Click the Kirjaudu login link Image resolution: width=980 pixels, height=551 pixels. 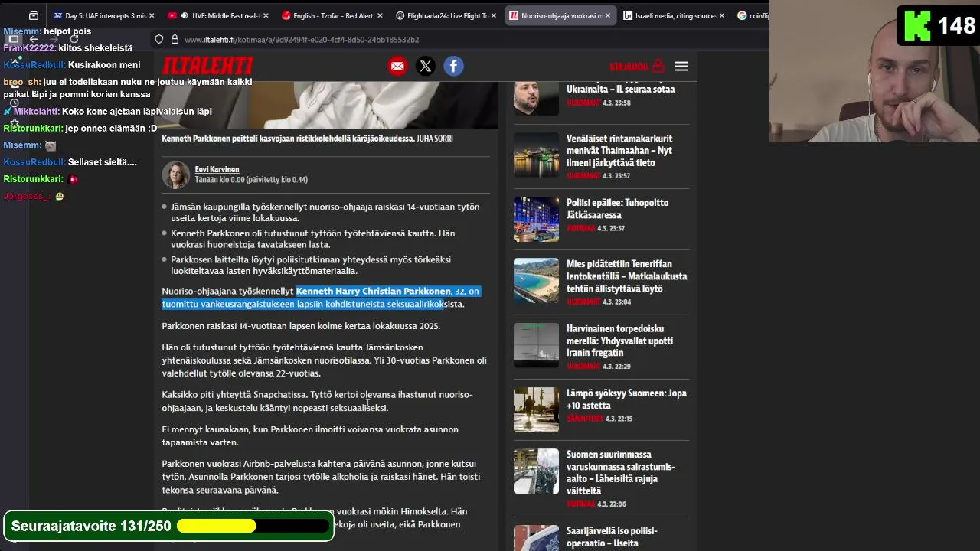tap(637, 67)
